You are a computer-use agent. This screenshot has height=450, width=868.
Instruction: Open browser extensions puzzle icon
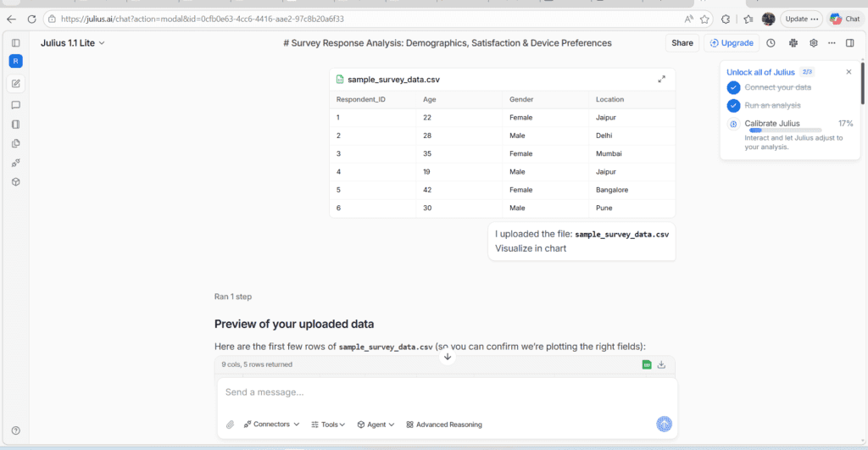coord(726,19)
